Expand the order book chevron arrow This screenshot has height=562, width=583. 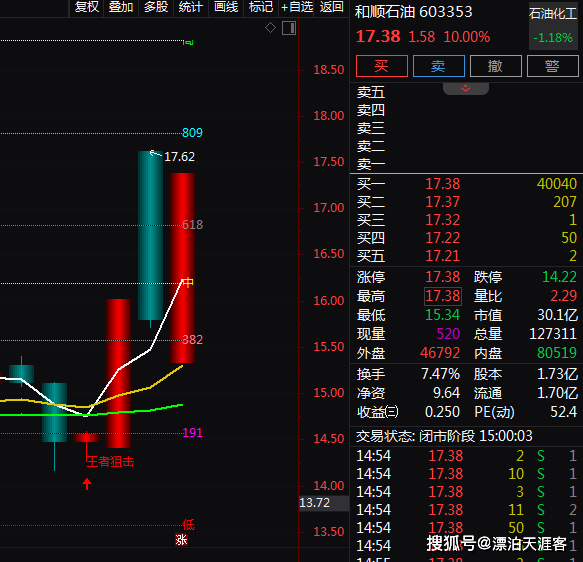466,88
